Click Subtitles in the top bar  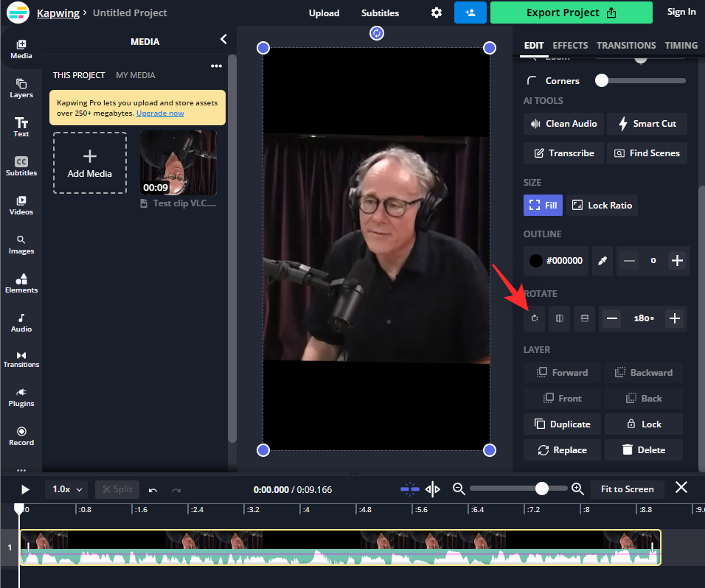380,13
